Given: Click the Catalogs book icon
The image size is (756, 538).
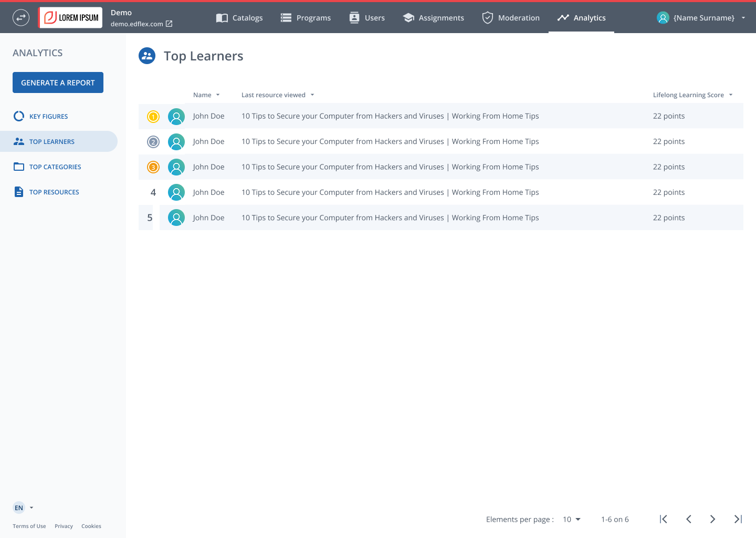Looking at the screenshot, I should (222, 18).
